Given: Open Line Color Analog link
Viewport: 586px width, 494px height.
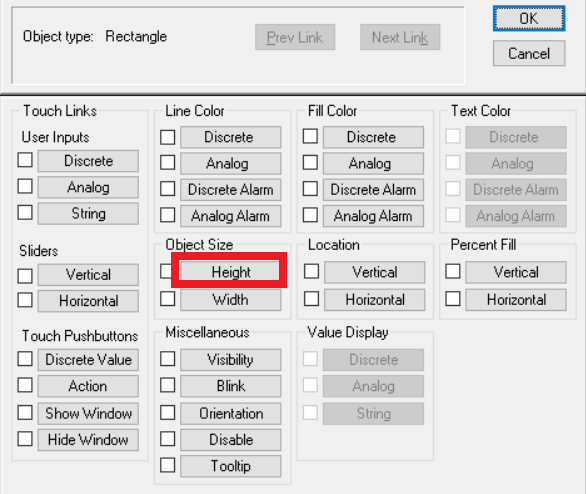Looking at the screenshot, I should [231, 163].
